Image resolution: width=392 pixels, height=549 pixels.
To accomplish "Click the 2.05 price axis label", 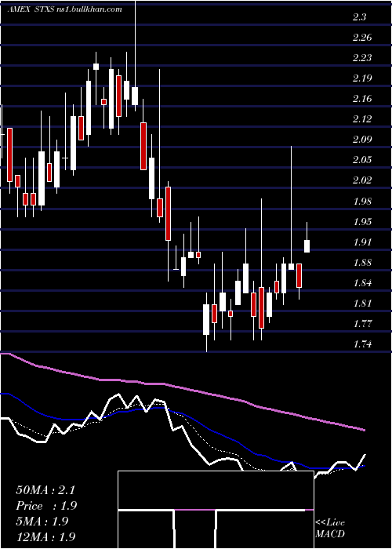I will (362, 160).
